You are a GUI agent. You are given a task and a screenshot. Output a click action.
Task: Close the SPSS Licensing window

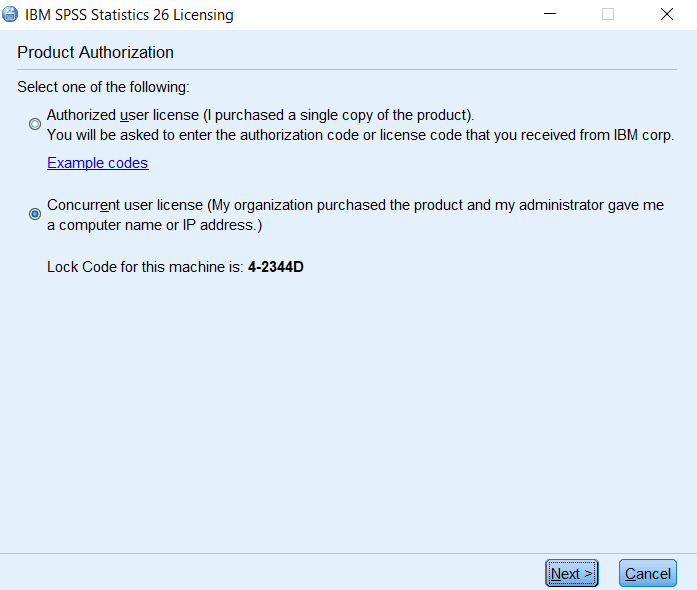coord(667,14)
